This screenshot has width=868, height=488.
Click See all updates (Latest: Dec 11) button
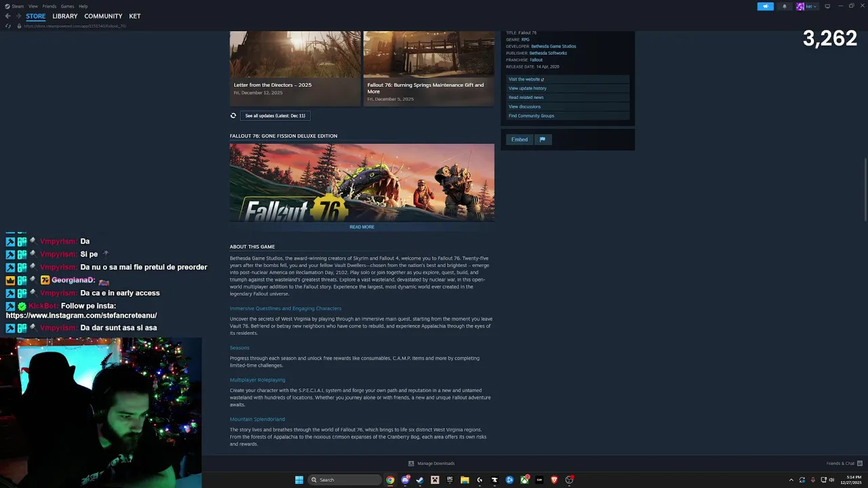(275, 116)
